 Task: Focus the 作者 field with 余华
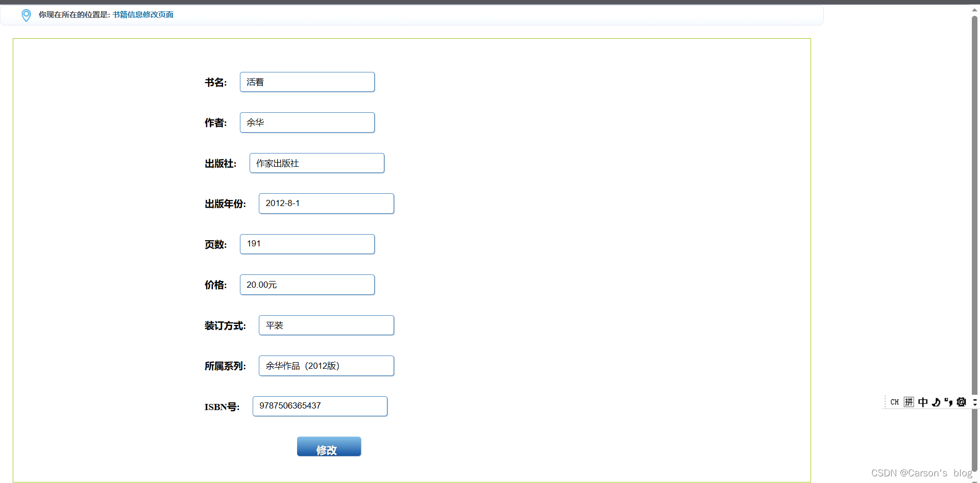[x=307, y=122]
